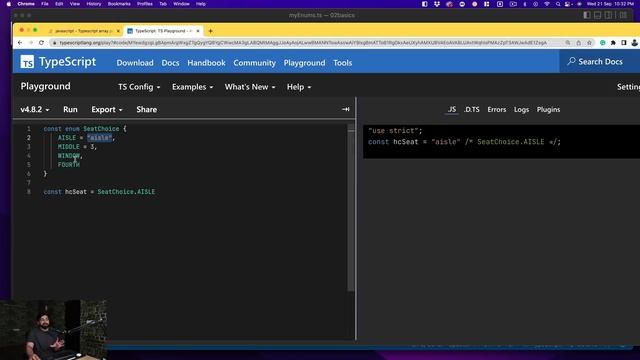Open Chrome profile avatar
640x360 pixels.
(634, 43)
